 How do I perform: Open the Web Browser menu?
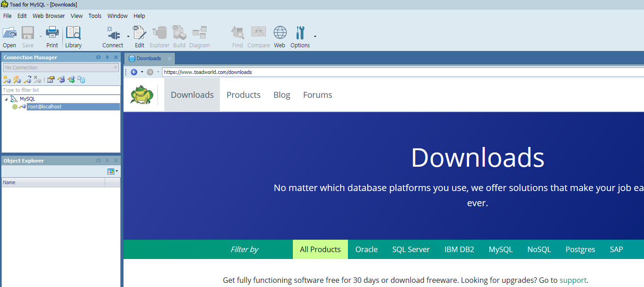(x=49, y=16)
